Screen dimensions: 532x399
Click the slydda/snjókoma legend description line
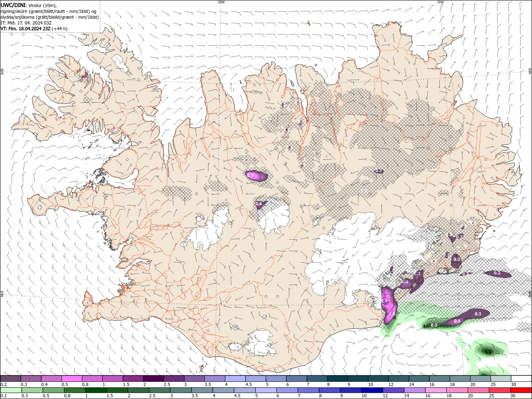49,17
